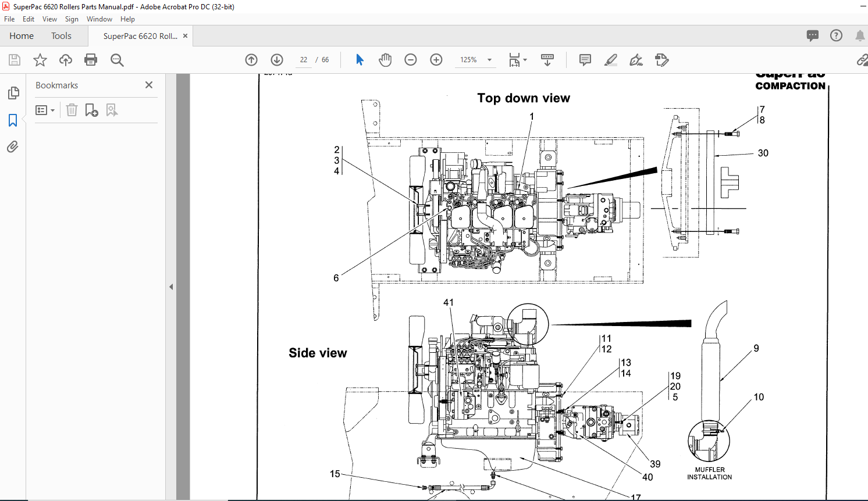Close the SuperPac 6620 document tab
This screenshot has height=501, width=868.
(x=186, y=36)
